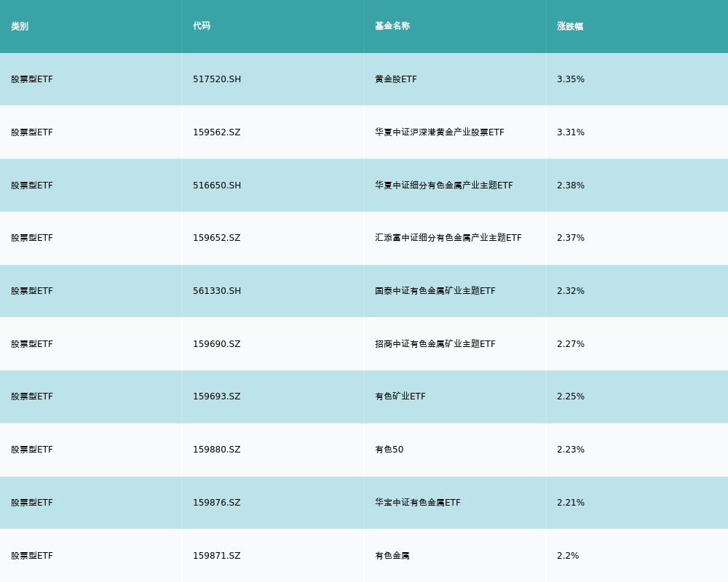
Task: Click 股票型ETF category in 159871.SZ row
Action: coord(32,556)
